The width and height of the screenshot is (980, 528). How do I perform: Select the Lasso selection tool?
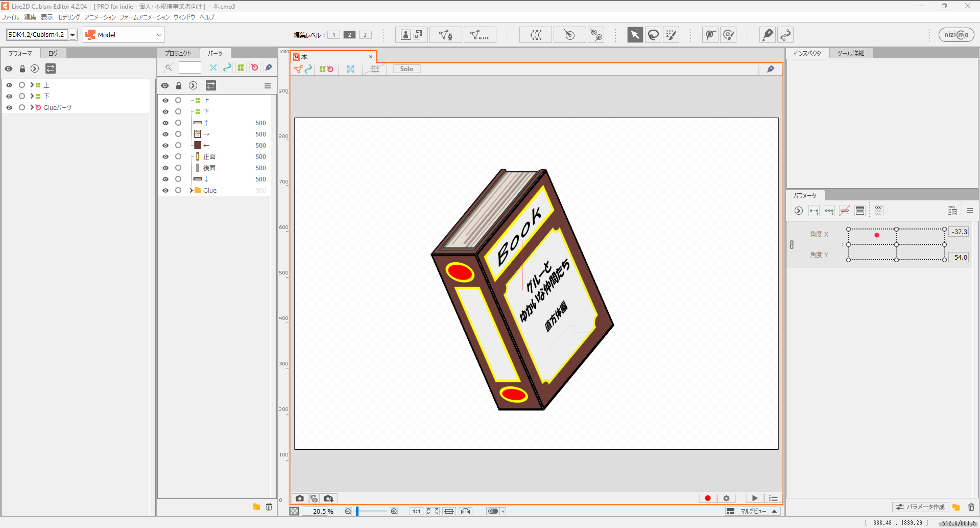pos(653,35)
